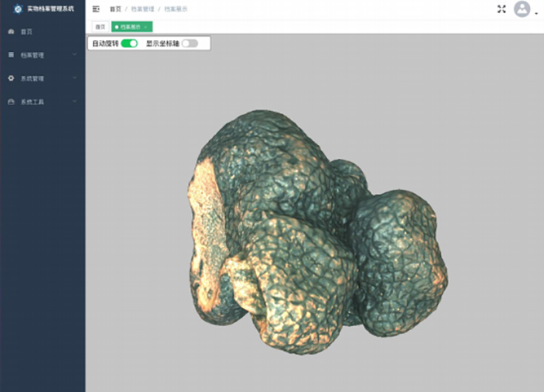Close the 档案展示 tab

pyautogui.click(x=146, y=27)
